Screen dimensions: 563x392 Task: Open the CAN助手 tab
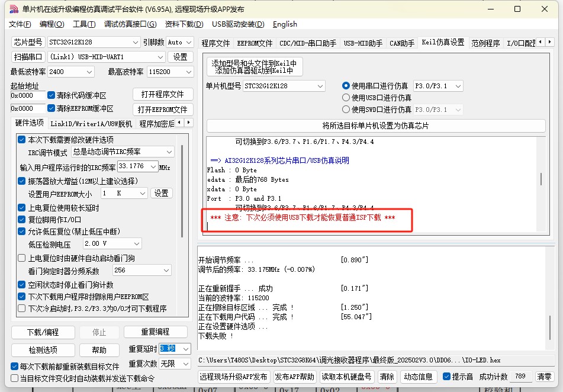402,43
